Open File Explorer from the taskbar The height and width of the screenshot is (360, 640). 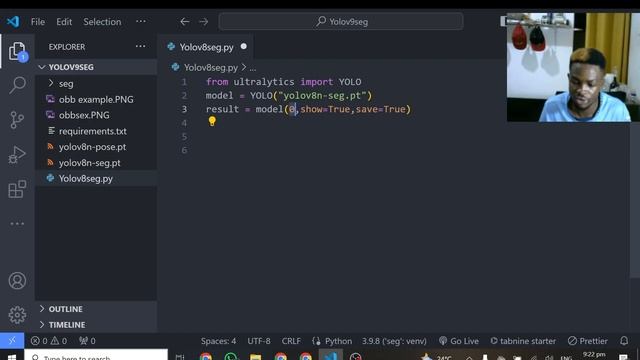[256, 356]
